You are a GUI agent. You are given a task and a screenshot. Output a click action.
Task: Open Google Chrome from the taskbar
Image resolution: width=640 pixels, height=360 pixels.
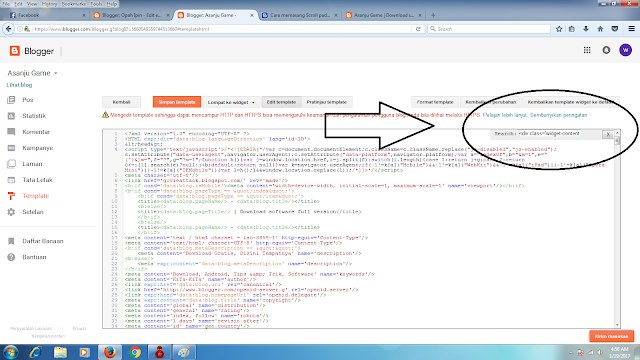(x=135, y=352)
